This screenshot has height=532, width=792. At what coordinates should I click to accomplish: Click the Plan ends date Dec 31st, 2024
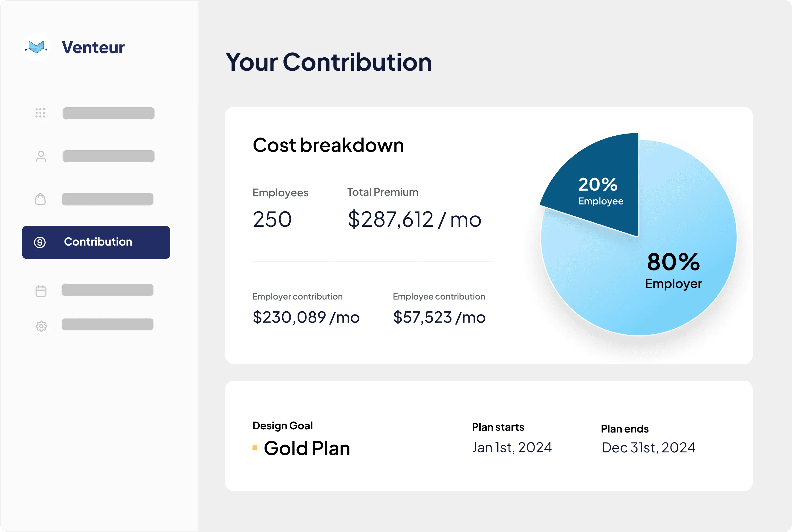pyautogui.click(x=648, y=447)
